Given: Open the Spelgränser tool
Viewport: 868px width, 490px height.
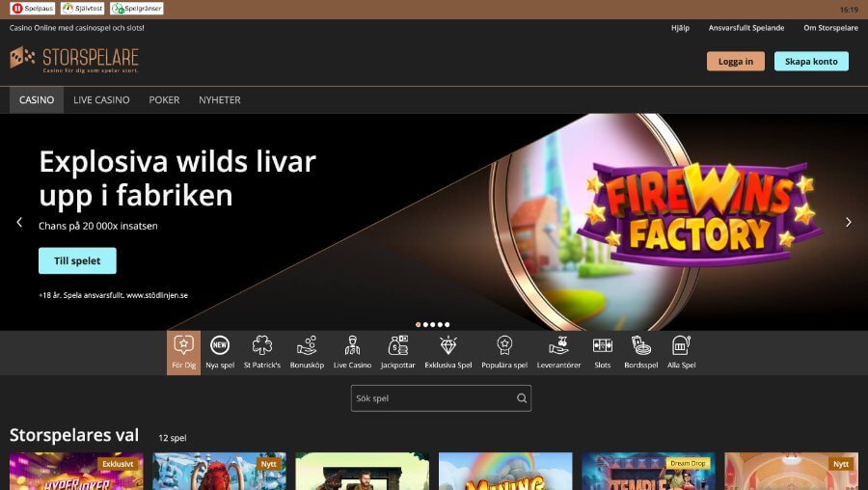Looking at the screenshot, I should coord(137,9).
